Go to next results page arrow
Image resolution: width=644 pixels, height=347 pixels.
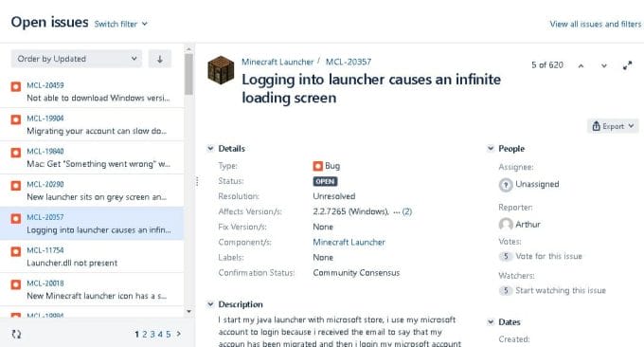point(178,334)
